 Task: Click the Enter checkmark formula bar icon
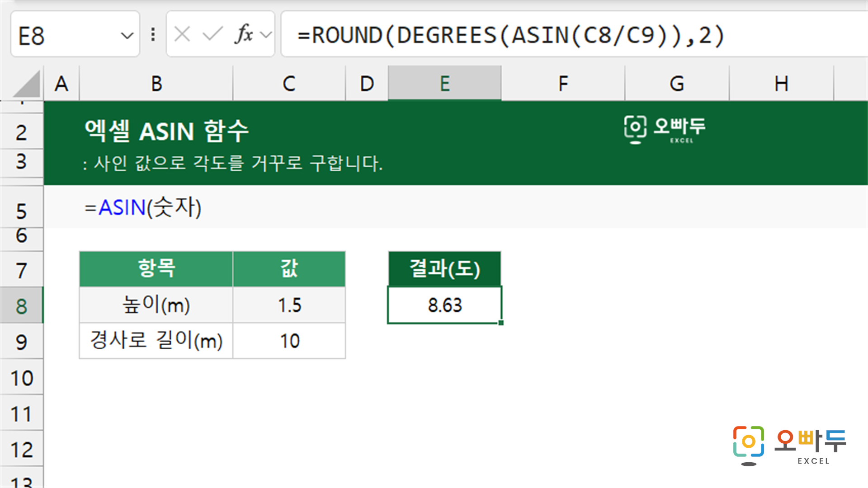(x=212, y=34)
